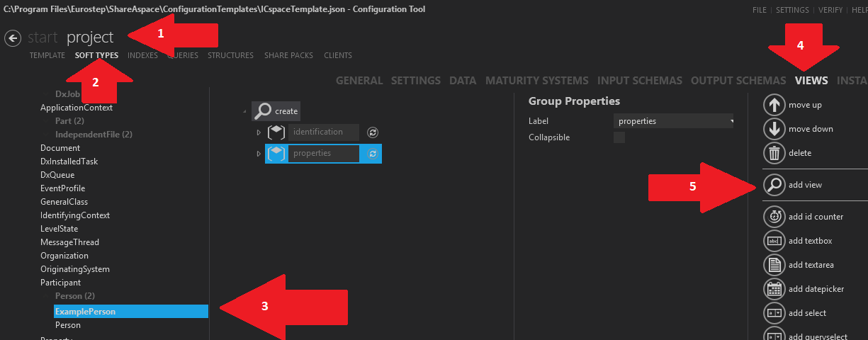Screen dimensions: 868x340
Task: Open the DATA section tab
Action: [x=463, y=81]
